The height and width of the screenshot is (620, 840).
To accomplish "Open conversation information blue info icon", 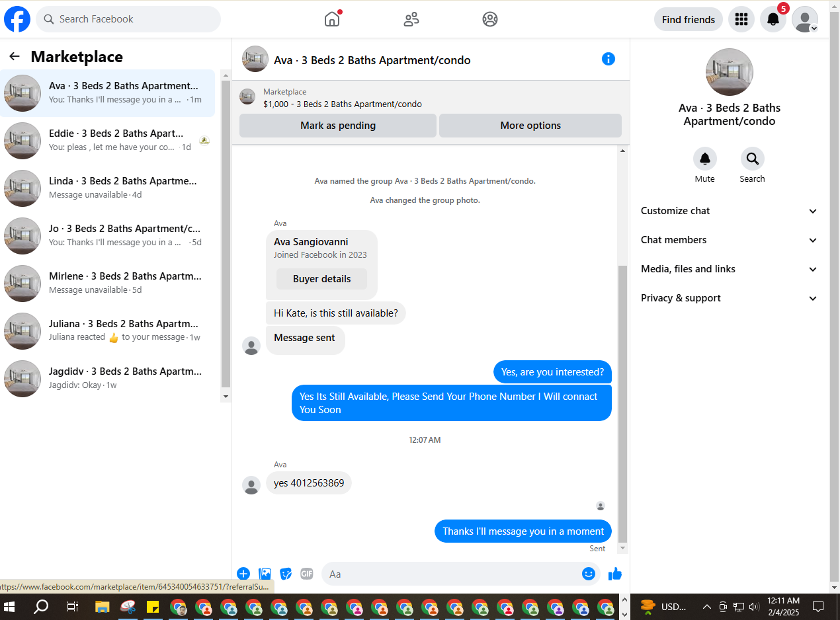I will [x=609, y=59].
